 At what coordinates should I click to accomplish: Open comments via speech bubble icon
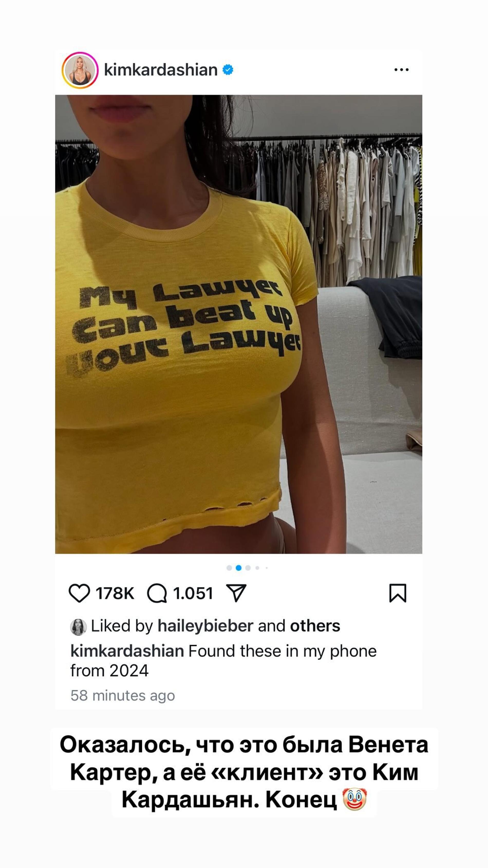coord(157,593)
